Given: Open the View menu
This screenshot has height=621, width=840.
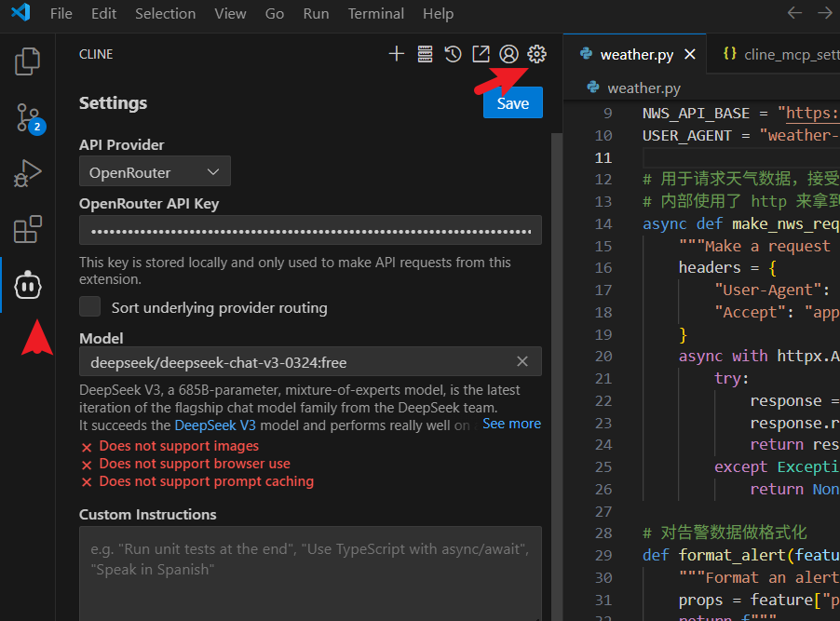Looking at the screenshot, I should click(x=230, y=13).
